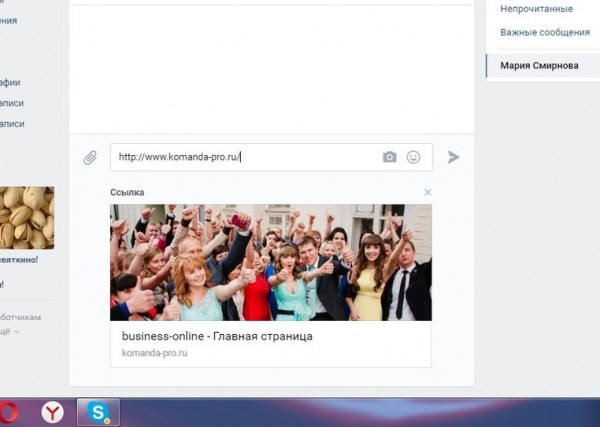This screenshot has width=600, height=427.
Task: Open Opera from the taskbar
Action: click(8, 412)
